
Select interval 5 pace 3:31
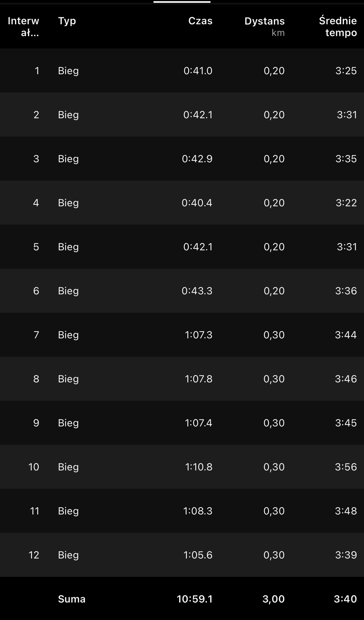click(347, 247)
